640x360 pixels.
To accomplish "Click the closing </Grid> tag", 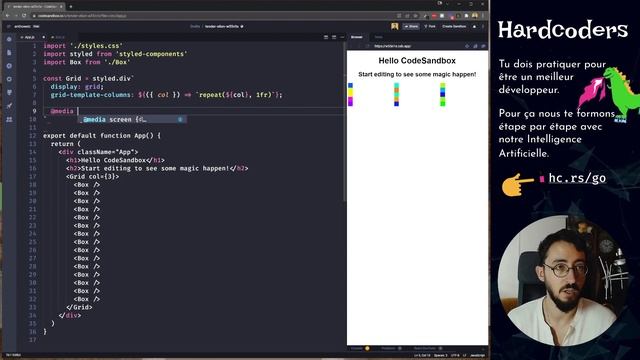I will pyautogui.click(x=79, y=307).
